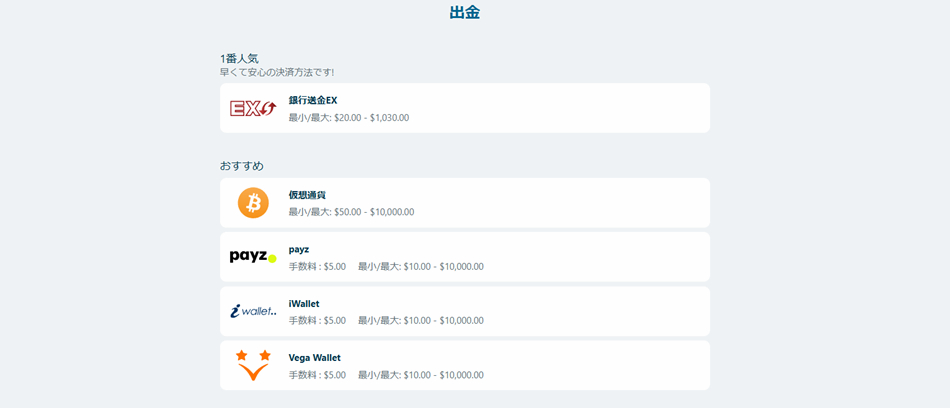Pick Vega Wallet as withdrawal method
This screenshot has width=950, height=408.
click(x=314, y=357)
